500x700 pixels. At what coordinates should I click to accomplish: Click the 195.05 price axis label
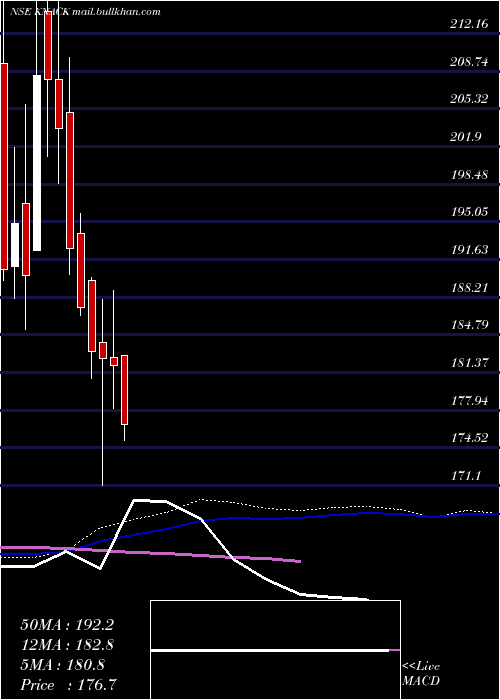coord(469,212)
